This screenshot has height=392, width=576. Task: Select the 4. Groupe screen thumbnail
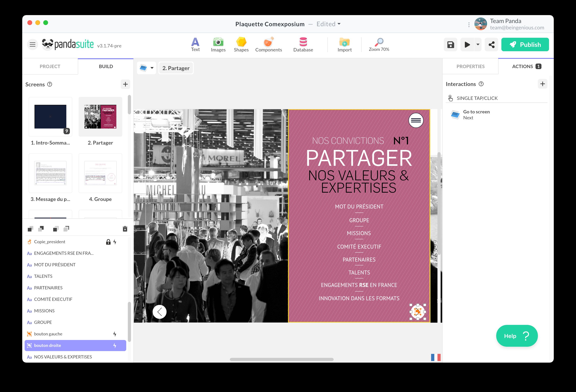click(x=100, y=173)
